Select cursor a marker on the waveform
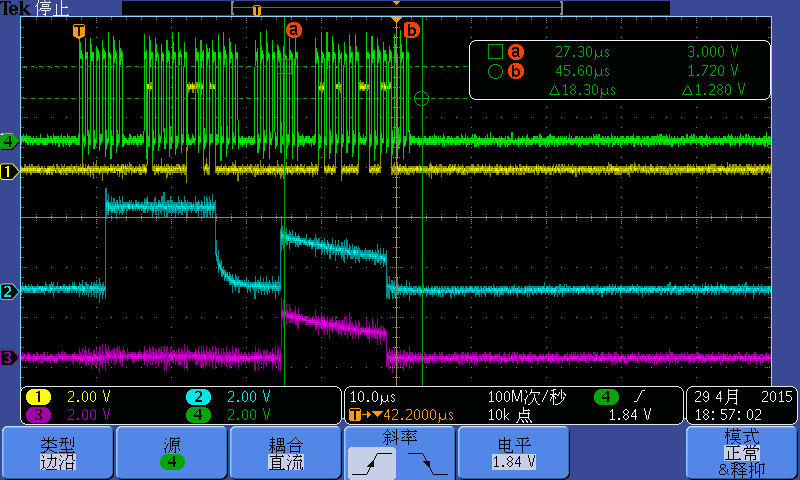The width and height of the screenshot is (800, 480). (294, 30)
